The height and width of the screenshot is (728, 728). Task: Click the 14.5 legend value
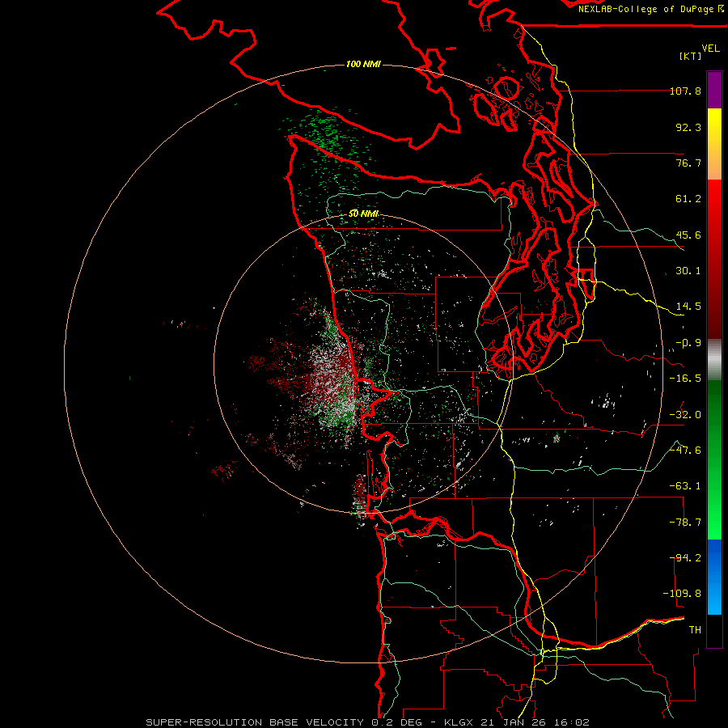pyautogui.click(x=688, y=307)
